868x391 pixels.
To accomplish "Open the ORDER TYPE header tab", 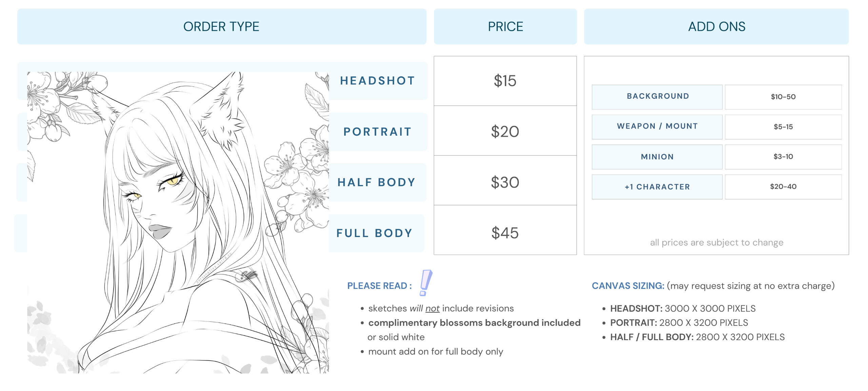I will point(222,26).
